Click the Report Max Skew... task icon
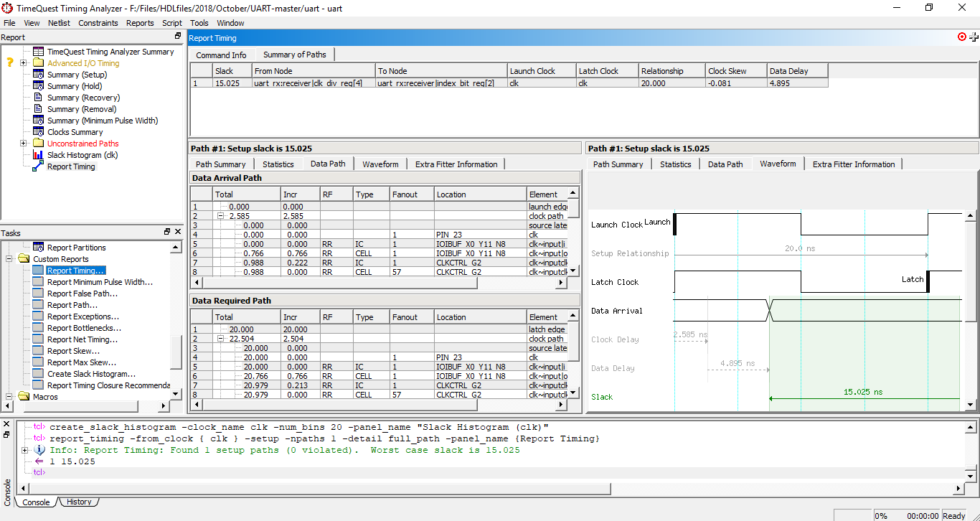This screenshot has height=521, width=980. click(38, 362)
